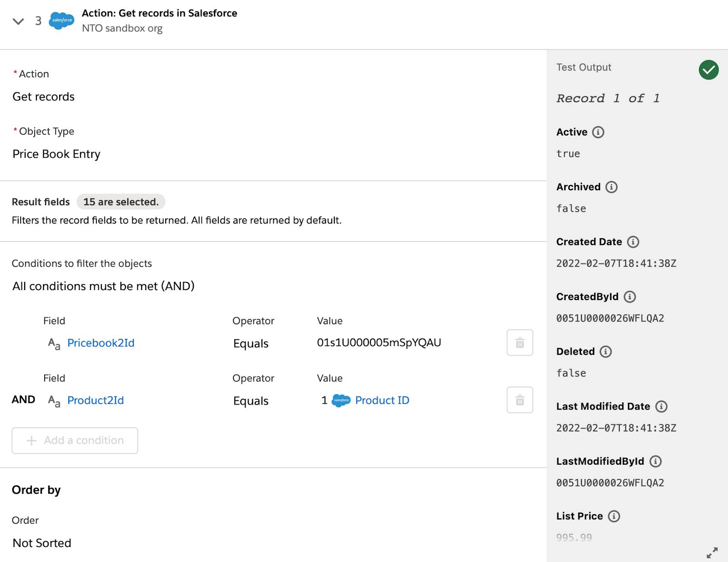Show info for the Archived field
Screen dimensions: 728x562
[612, 187]
